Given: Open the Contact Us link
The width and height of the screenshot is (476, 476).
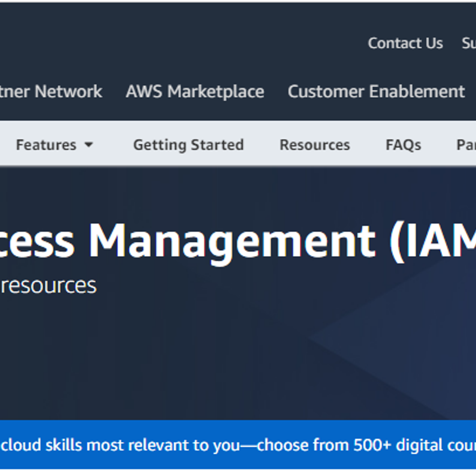Looking at the screenshot, I should [405, 43].
